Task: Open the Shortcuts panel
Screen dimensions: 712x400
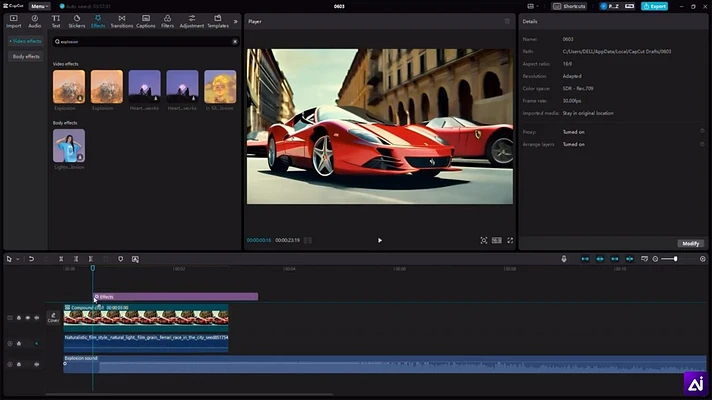Action: coord(569,6)
